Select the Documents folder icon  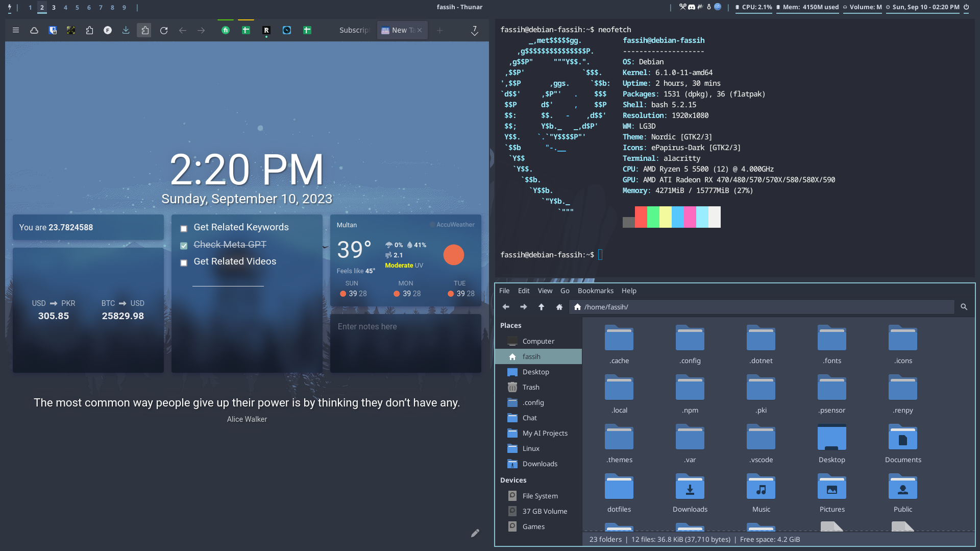click(x=903, y=438)
